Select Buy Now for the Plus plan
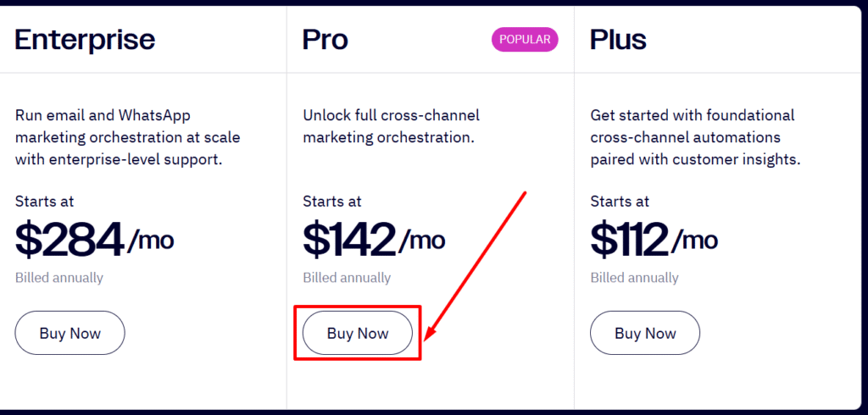868x415 pixels. [x=645, y=333]
